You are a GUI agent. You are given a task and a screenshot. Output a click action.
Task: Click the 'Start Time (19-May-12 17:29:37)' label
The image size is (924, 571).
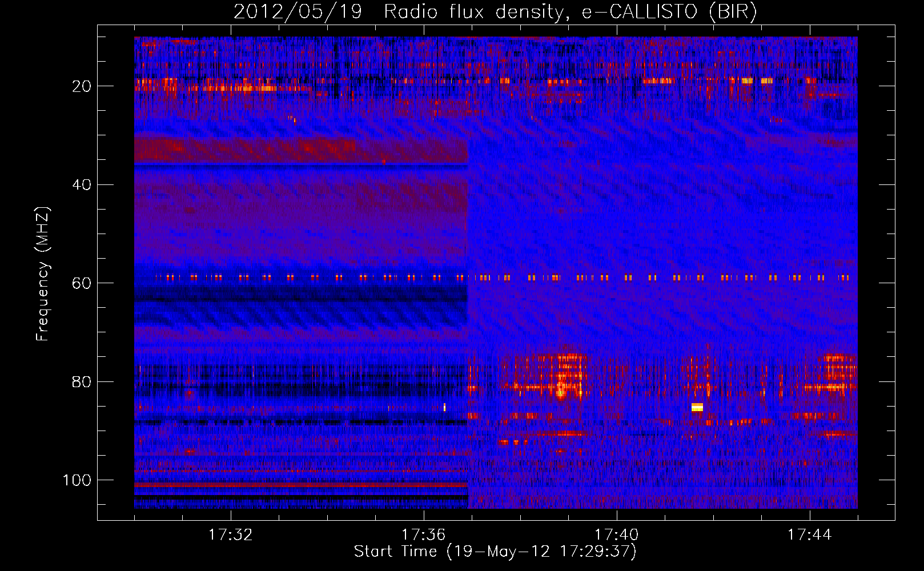pos(495,552)
